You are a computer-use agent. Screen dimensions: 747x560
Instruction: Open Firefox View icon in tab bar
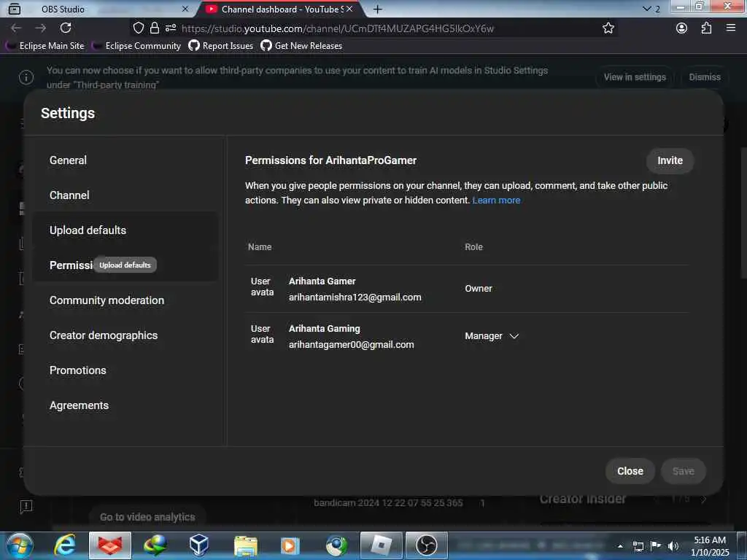pos(15,9)
